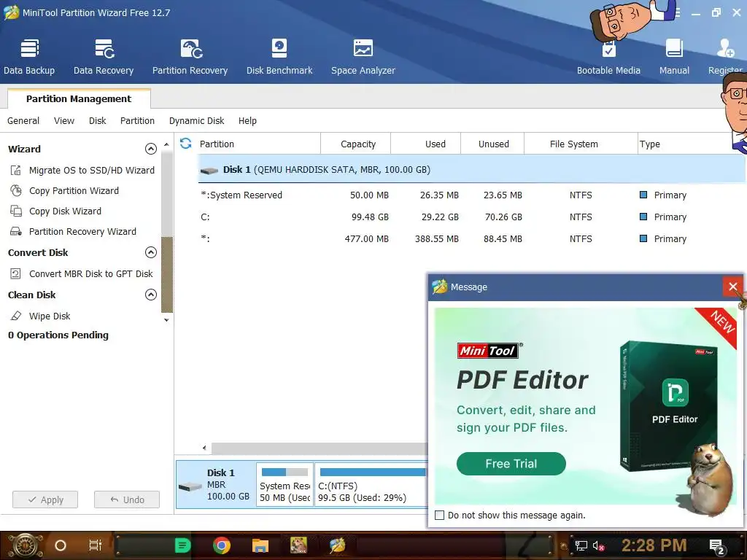Click the Copy Partition Wizard icon

(x=16, y=190)
